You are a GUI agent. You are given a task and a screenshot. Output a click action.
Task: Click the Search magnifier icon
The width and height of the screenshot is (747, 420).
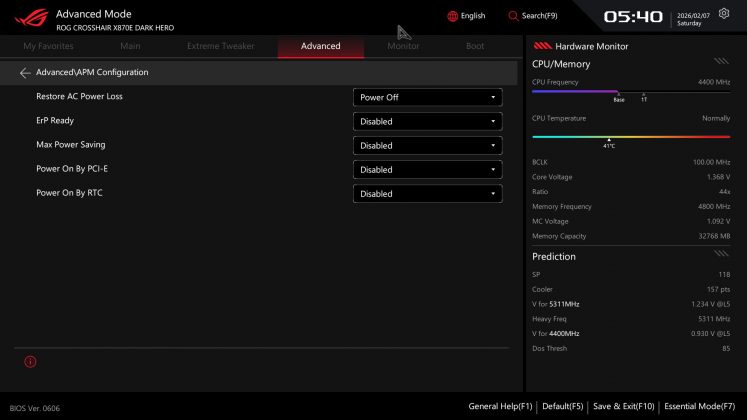513,16
